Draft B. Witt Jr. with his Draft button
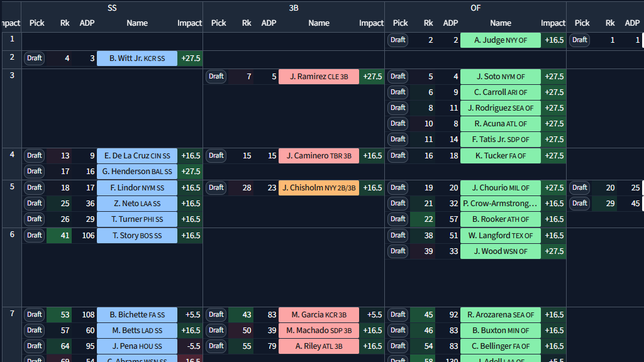 tap(34, 58)
